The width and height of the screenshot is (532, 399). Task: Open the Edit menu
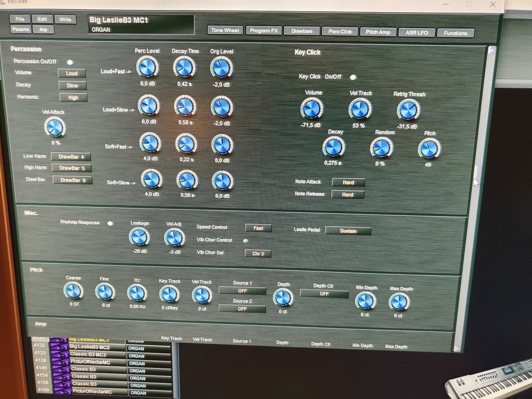tap(42, 19)
